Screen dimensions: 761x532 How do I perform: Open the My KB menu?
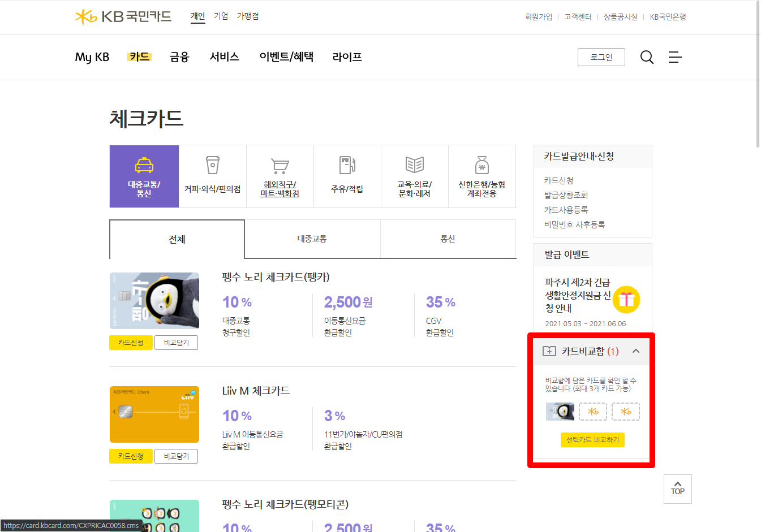point(92,57)
